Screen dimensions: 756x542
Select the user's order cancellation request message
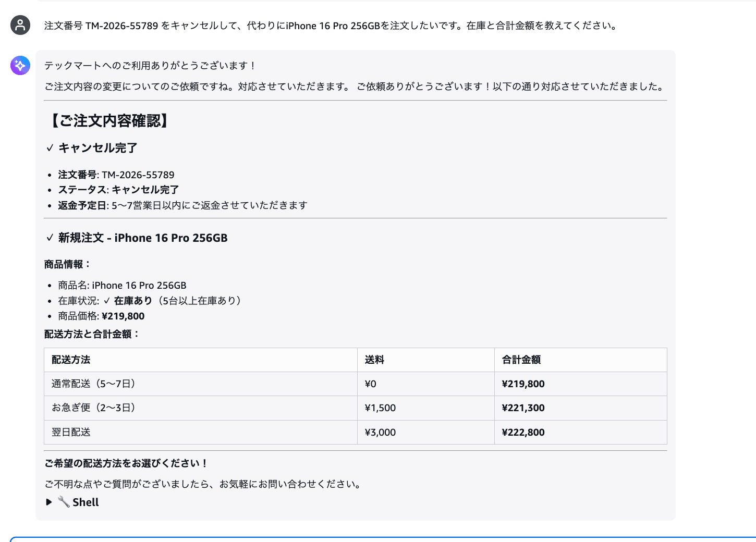331,26
